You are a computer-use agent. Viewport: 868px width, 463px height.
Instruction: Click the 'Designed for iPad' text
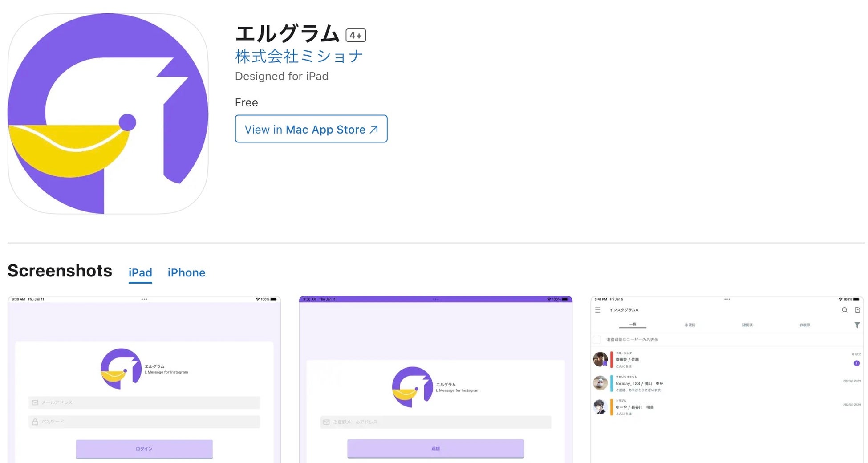point(282,76)
